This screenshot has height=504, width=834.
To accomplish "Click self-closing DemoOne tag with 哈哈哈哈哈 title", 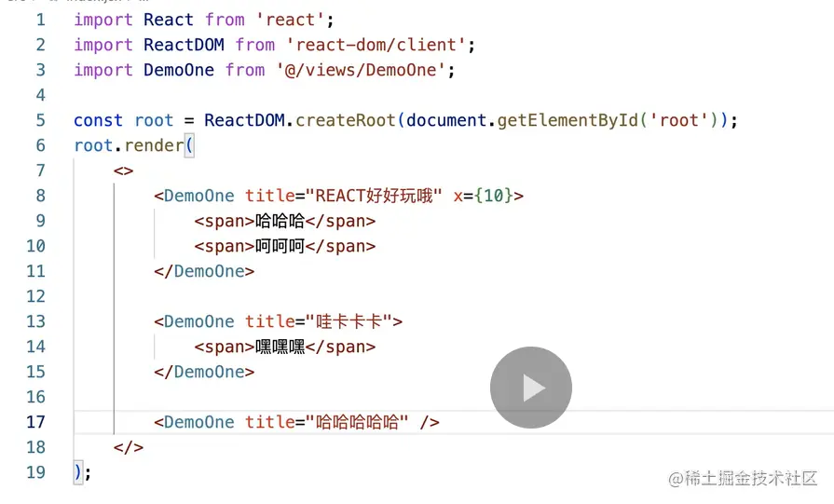I will pos(297,422).
